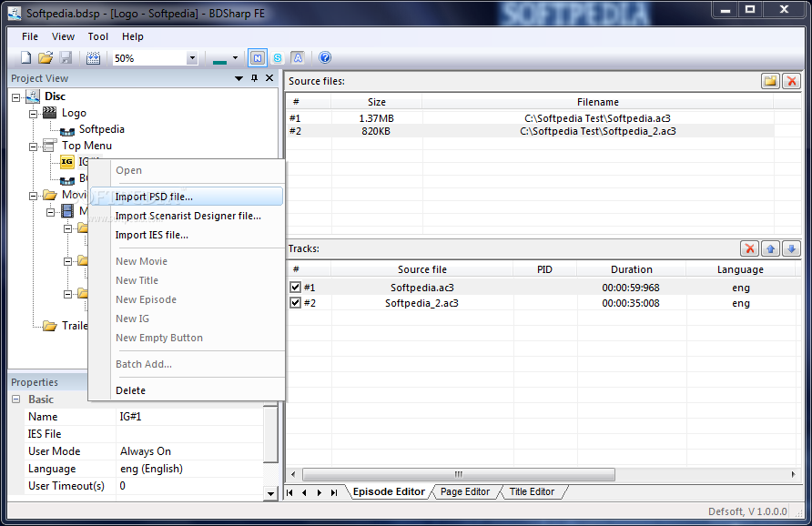
Task: Collapse the Basic properties group
Action: coord(16,400)
